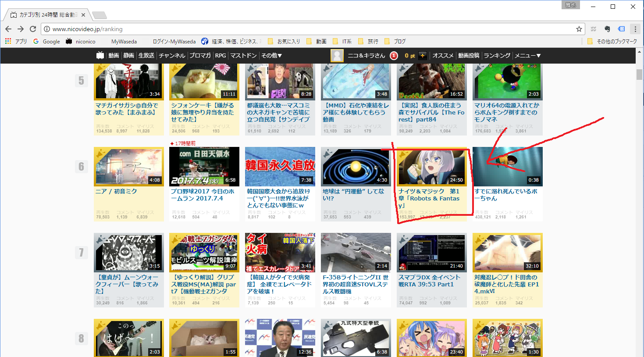
Task: Expand the その他▼ dropdown in header
Action: pos(272,55)
